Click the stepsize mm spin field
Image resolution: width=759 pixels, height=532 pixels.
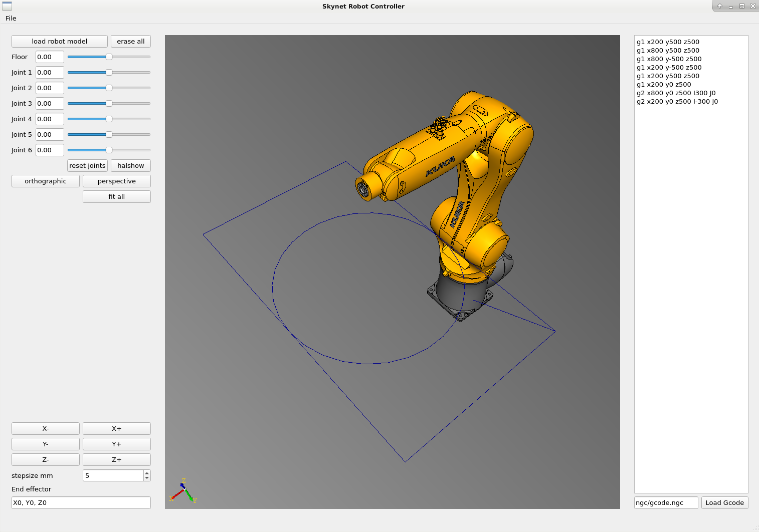tap(113, 475)
